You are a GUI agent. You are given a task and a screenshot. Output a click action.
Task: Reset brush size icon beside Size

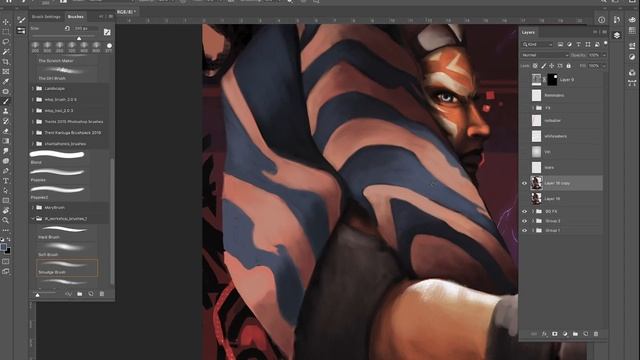click(x=67, y=29)
